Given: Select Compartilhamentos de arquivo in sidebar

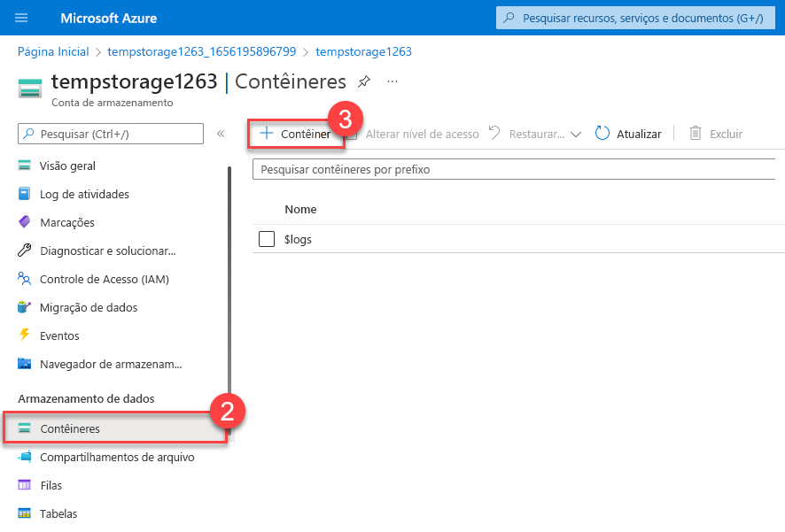Looking at the screenshot, I should (116, 458).
